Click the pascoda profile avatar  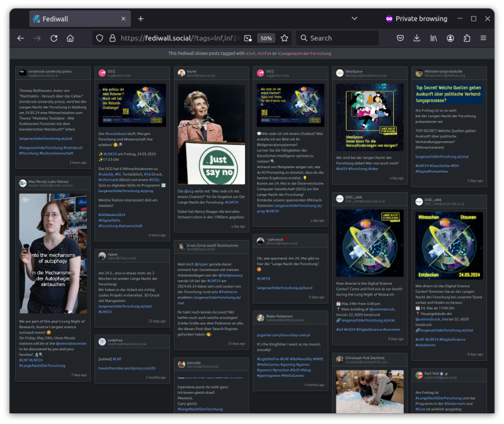pos(181,364)
